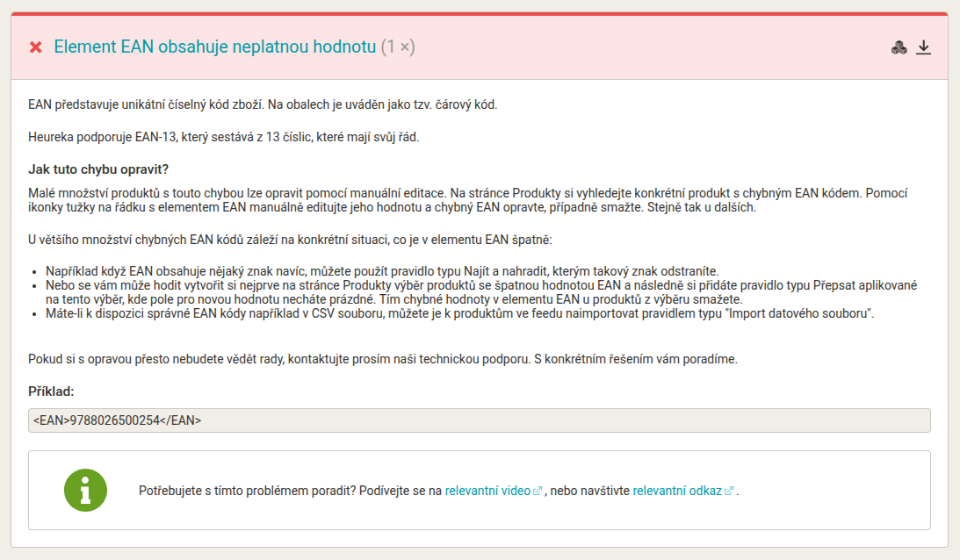This screenshot has width=960, height=560.
Task: Click sentence "Heureka podporuje EAN-13"
Action: [223, 137]
